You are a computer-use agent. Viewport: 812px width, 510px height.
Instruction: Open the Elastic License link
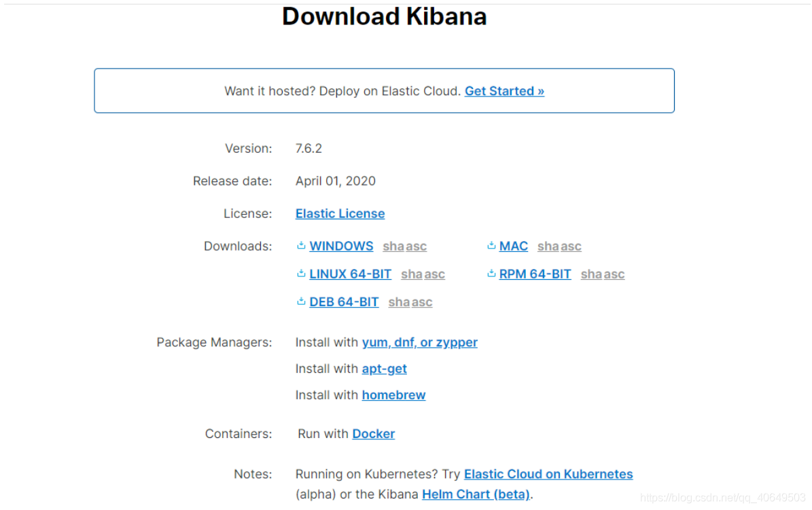pyautogui.click(x=340, y=214)
